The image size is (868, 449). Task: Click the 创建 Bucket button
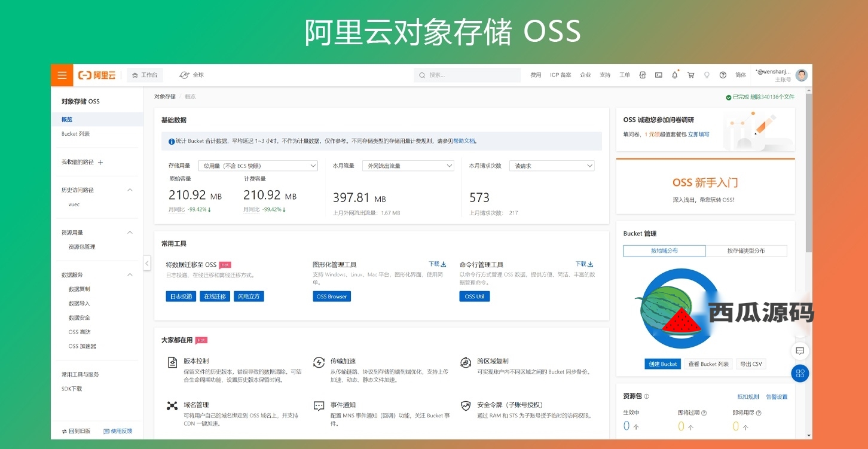(663, 364)
